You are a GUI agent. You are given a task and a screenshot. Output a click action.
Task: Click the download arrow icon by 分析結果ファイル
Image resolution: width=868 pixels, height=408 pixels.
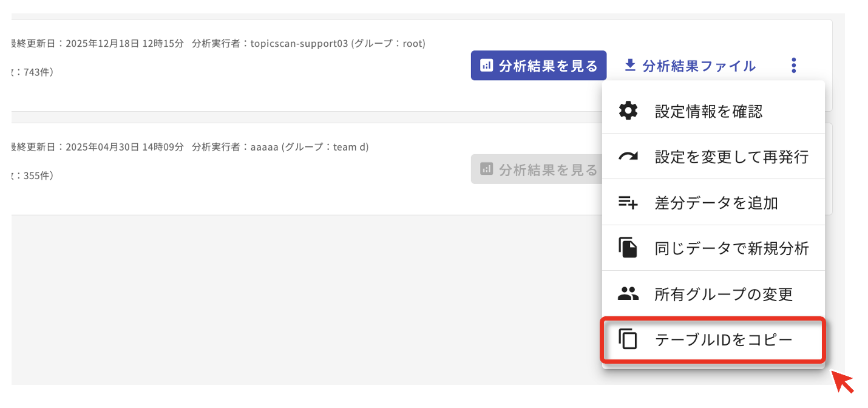coord(630,66)
